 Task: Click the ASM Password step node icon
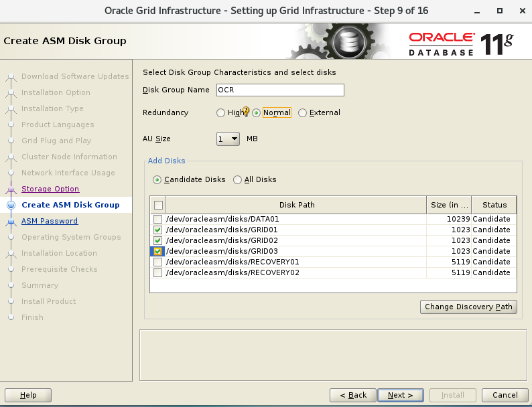(11, 222)
